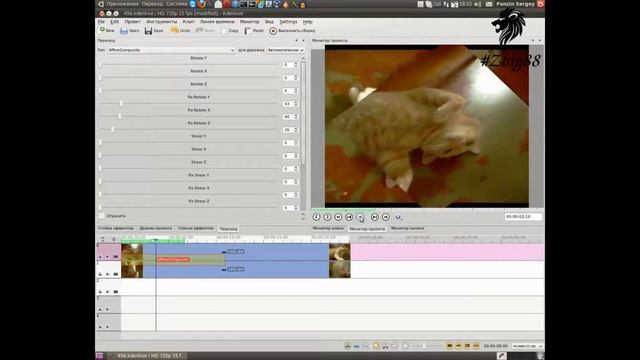This screenshot has width=640, height=360.
Task: Open the Инструменты menu
Action: tap(162, 22)
